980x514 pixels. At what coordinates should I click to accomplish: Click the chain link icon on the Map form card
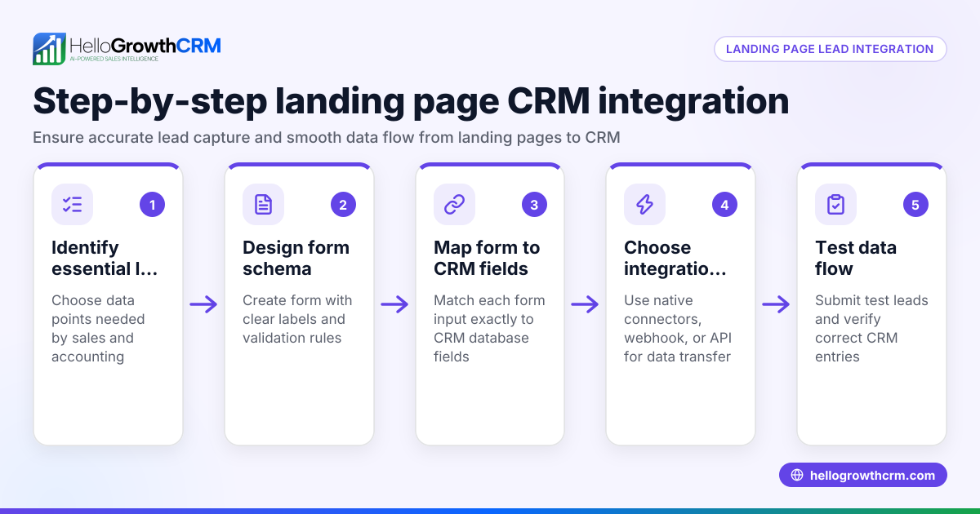click(x=454, y=204)
